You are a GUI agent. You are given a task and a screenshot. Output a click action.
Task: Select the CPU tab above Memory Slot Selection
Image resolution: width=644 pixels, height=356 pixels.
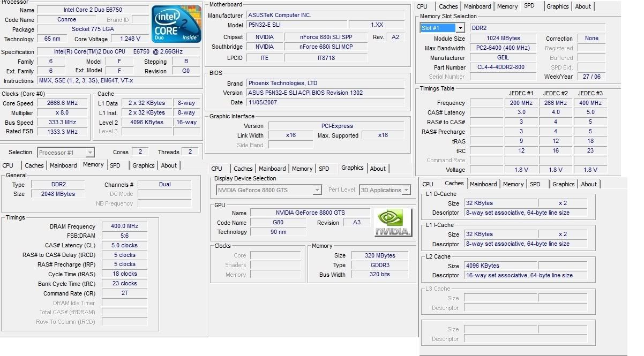point(422,6)
